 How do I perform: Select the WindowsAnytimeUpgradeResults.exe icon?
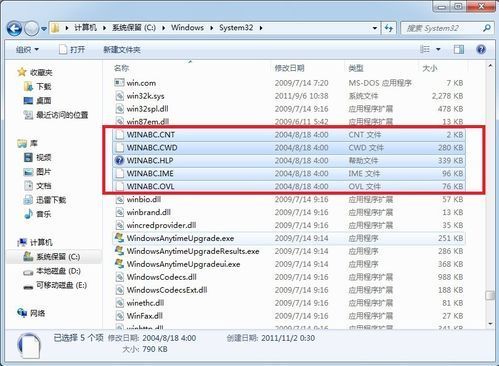119,251
